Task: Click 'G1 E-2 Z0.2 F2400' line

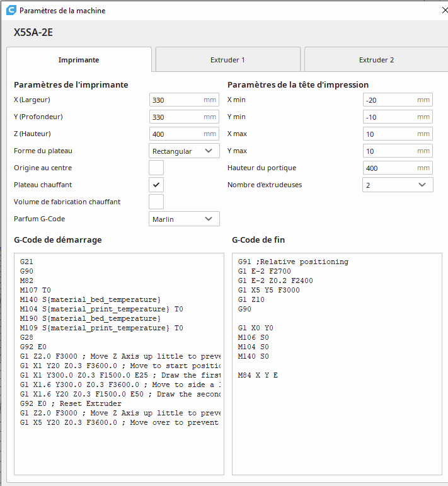Action: click(275, 281)
